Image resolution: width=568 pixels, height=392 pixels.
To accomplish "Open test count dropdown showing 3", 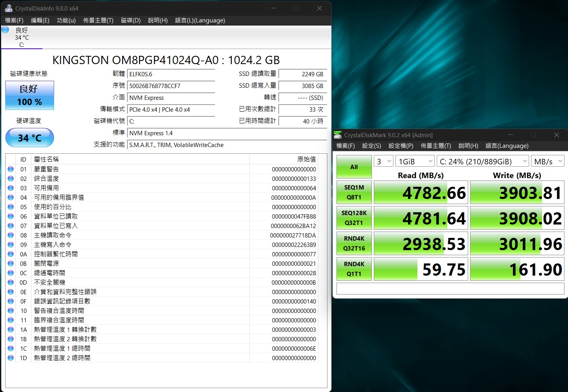I will (x=384, y=161).
